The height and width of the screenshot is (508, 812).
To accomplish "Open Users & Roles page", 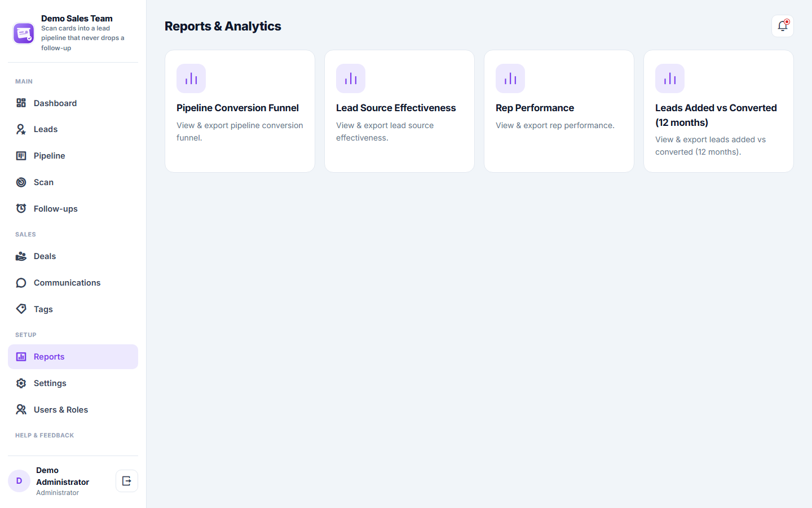I will 73,410.
